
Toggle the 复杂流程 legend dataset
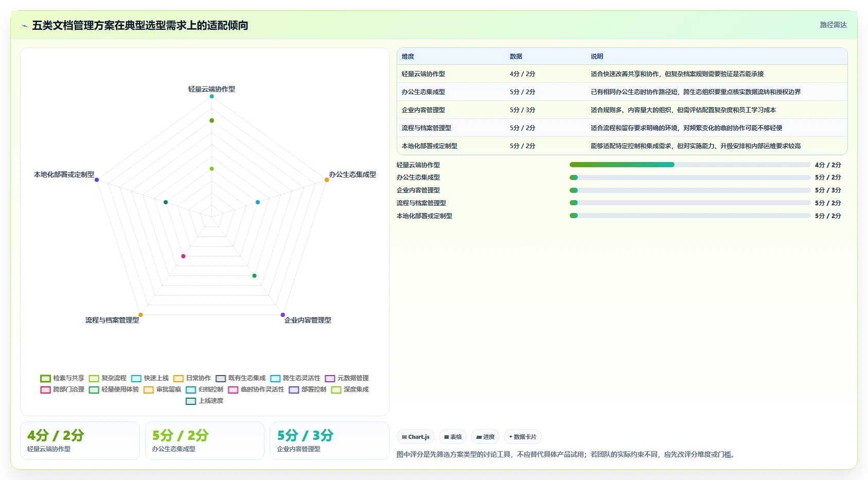click(108, 378)
